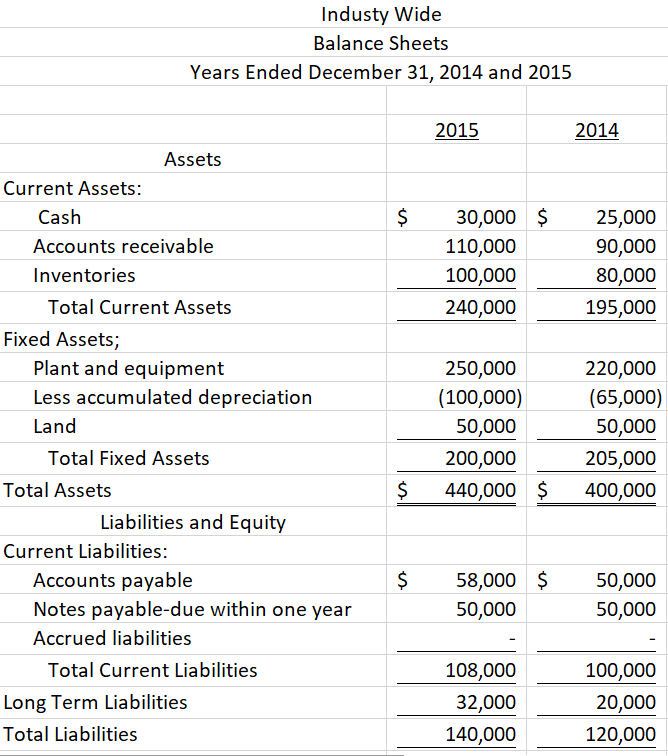This screenshot has width=668, height=756.
Task: Click Notes payable-due within one year label
Action: coord(193,609)
